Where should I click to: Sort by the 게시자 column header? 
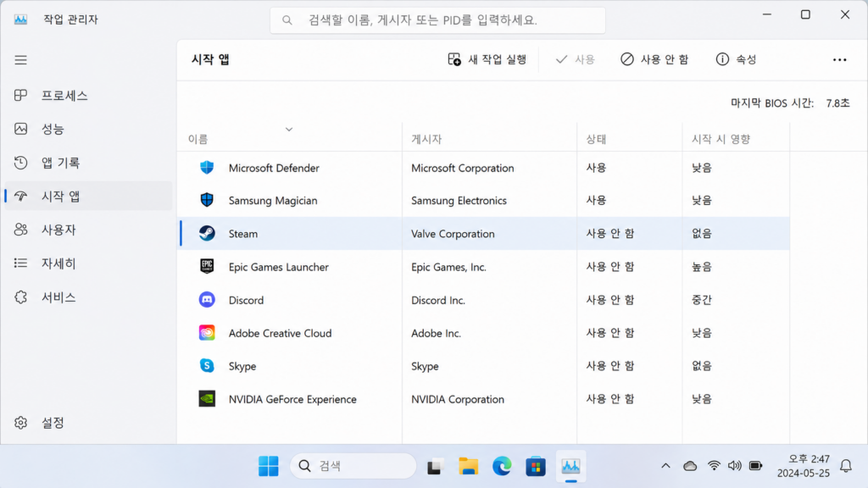pos(426,140)
